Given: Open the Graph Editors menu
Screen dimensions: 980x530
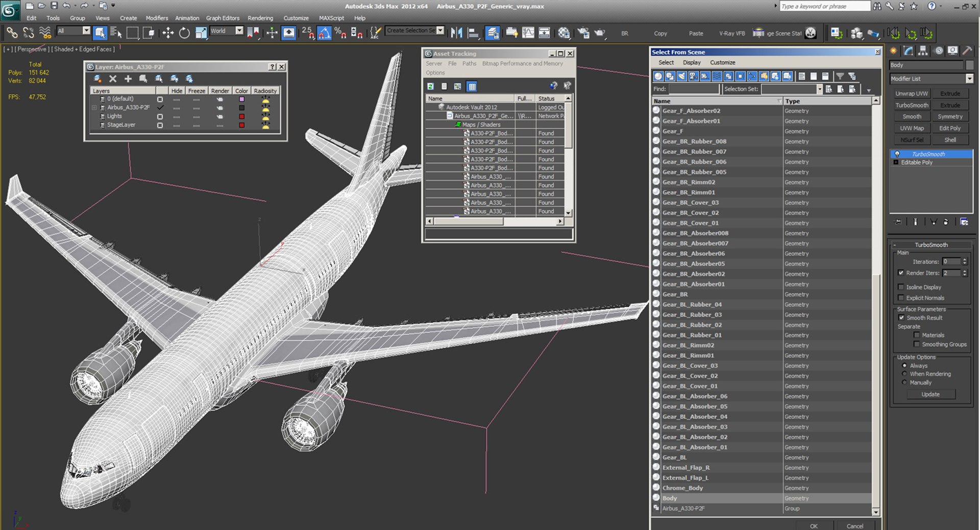Looking at the screenshot, I should click(223, 18).
